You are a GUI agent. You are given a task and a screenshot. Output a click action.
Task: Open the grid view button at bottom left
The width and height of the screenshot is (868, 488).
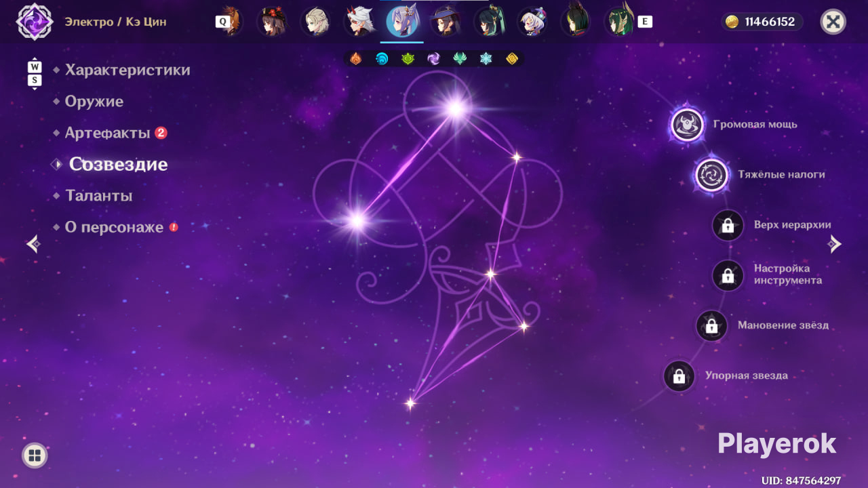[35, 455]
